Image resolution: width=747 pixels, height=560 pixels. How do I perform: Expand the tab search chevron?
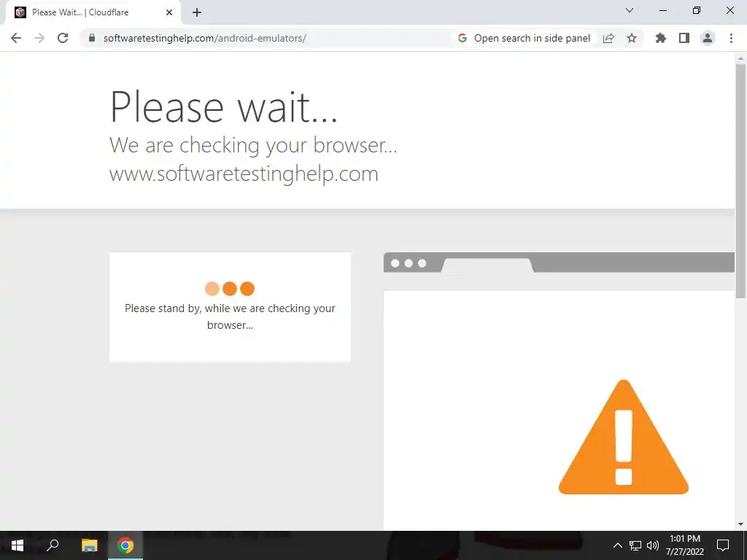coord(630,10)
